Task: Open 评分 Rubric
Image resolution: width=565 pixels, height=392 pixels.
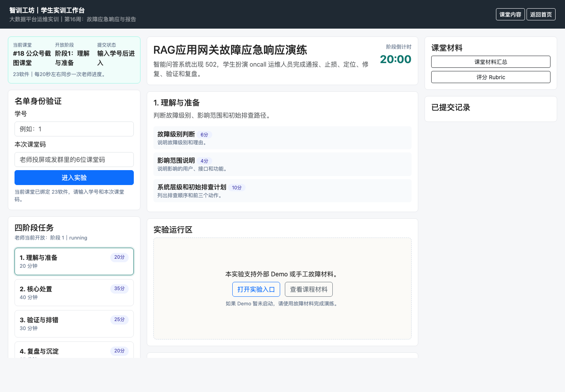Action: click(490, 77)
